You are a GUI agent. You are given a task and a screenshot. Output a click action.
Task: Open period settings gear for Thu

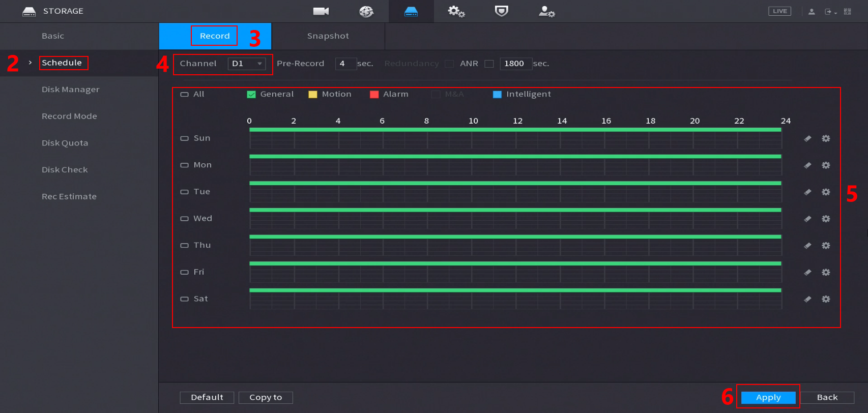826,246
